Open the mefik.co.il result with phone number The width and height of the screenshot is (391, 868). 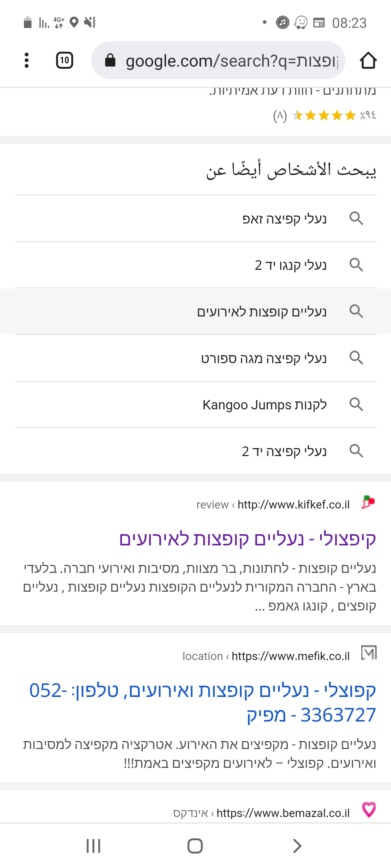point(203,702)
